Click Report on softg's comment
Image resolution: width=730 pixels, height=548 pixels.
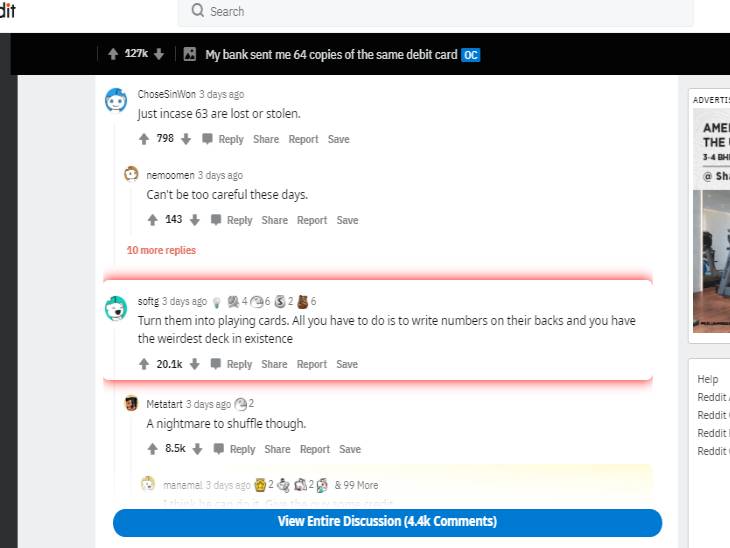(x=311, y=364)
